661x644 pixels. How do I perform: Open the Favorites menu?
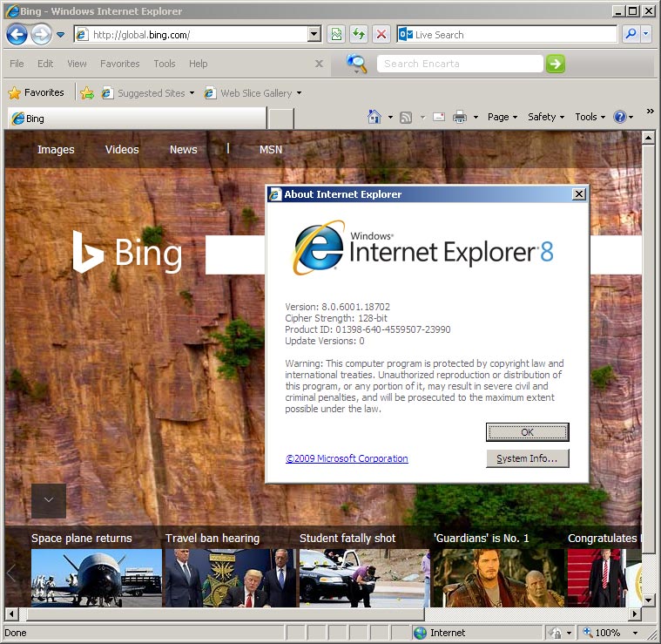pyautogui.click(x=119, y=64)
